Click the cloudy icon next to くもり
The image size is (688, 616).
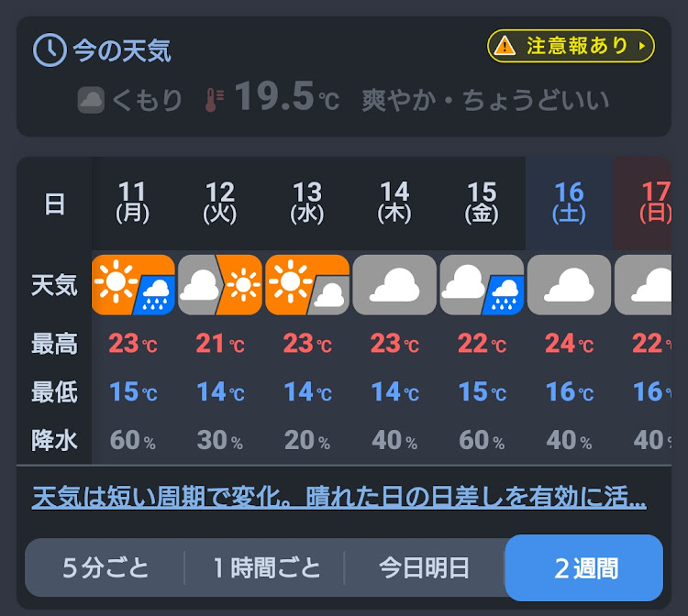point(91,100)
